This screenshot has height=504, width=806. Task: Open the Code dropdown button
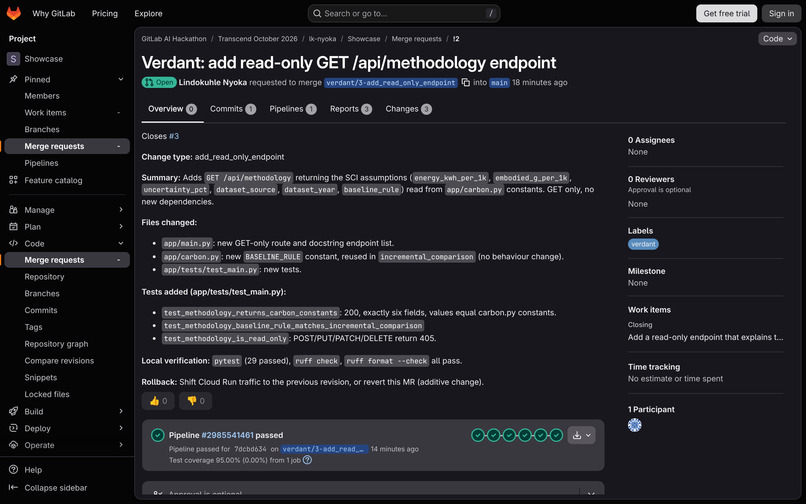pyautogui.click(x=777, y=39)
